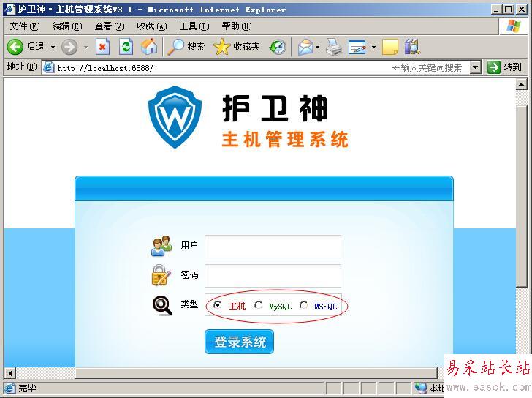Click the IE page icon in address bar
This screenshot has width=532, height=398.
click(48, 67)
